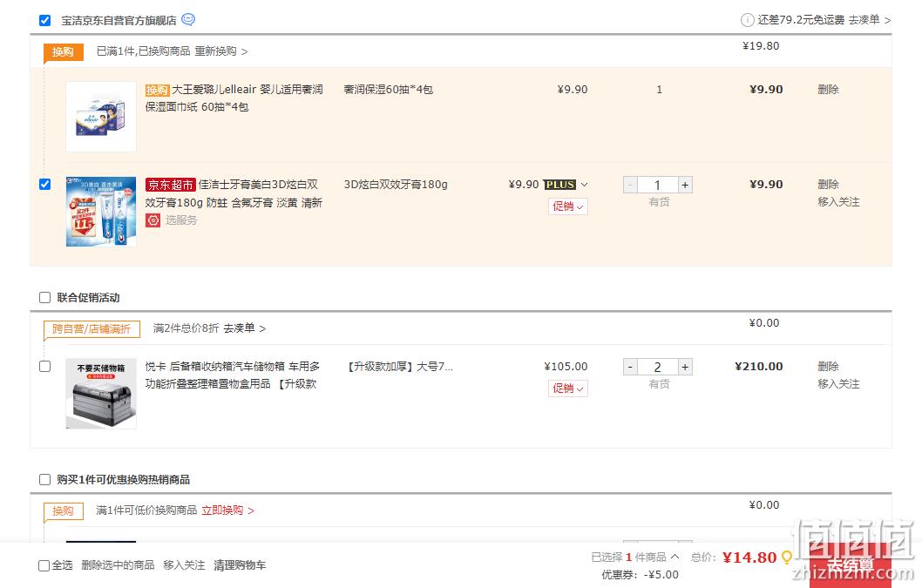Image resolution: width=922 pixels, height=588 pixels.
Task: Click 移入关注 in the bottom bar
Action: tap(184, 565)
